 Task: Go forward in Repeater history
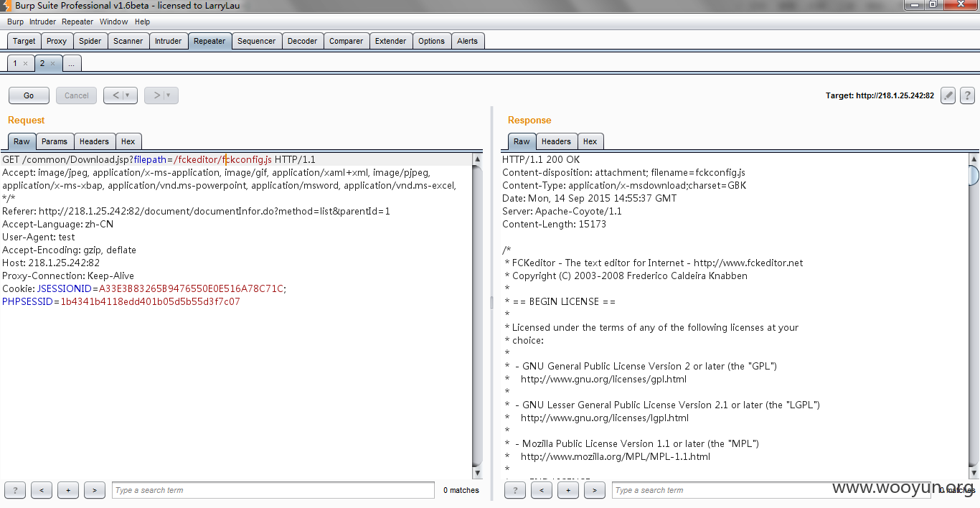pos(161,95)
